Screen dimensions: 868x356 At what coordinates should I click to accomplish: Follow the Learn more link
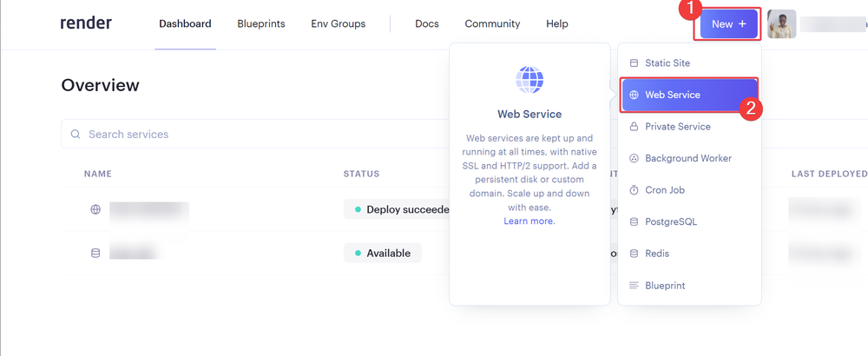coord(529,221)
